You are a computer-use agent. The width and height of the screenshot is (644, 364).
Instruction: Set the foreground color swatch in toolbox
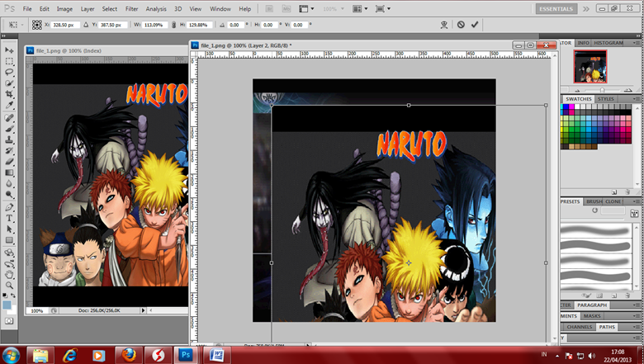point(7,305)
